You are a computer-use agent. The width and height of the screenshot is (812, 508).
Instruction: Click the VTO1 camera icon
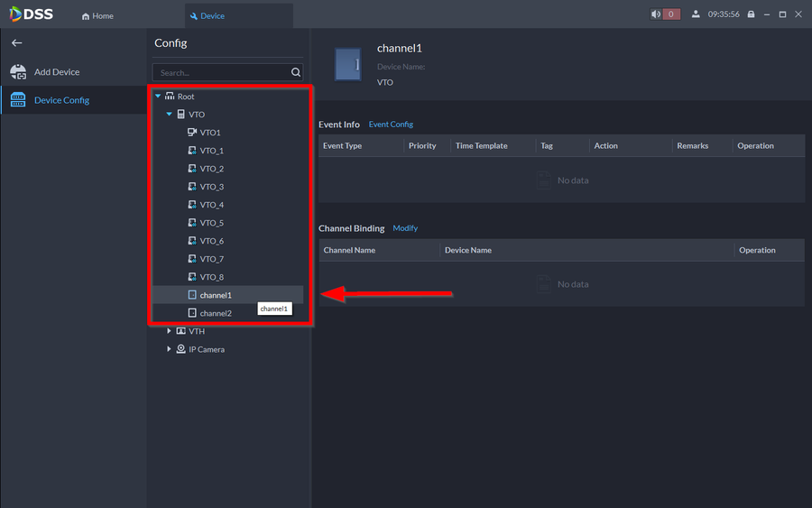192,132
